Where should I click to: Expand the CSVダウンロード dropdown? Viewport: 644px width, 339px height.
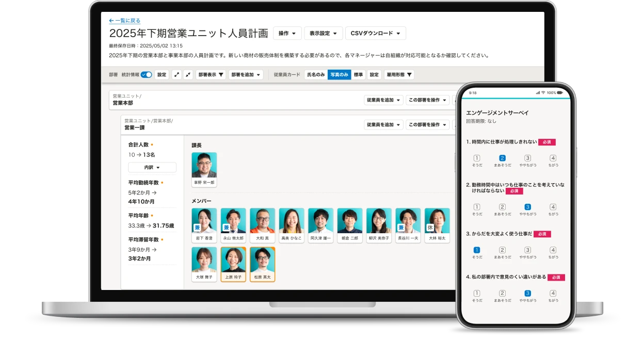[x=375, y=34]
